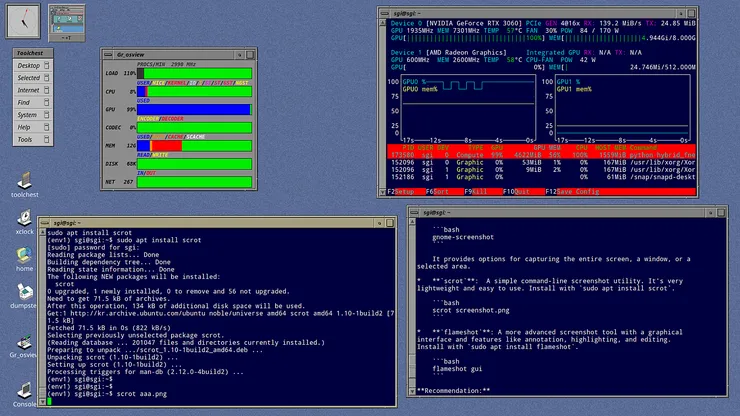Viewport: 740px width, 416px height.
Task: Click scroll-down arrow in nvtop terminal
Action: pos(383,192)
